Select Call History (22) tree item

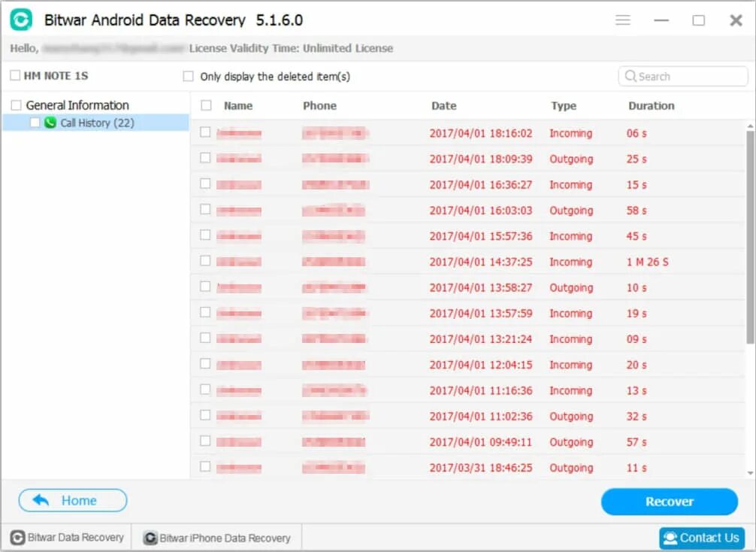click(95, 123)
